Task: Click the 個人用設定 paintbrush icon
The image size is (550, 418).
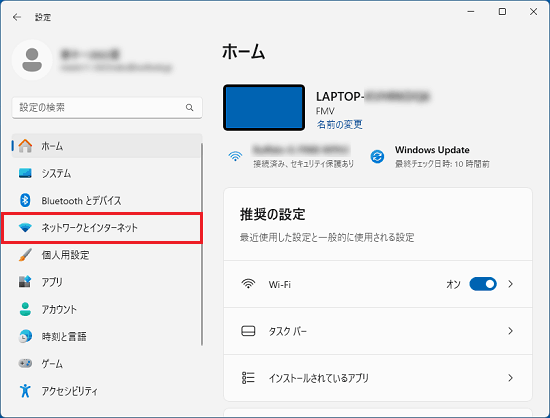Action: click(25, 255)
